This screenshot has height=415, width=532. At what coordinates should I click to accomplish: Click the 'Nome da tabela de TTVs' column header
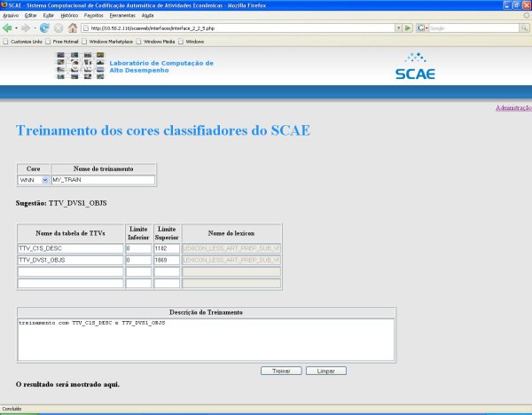pos(70,233)
